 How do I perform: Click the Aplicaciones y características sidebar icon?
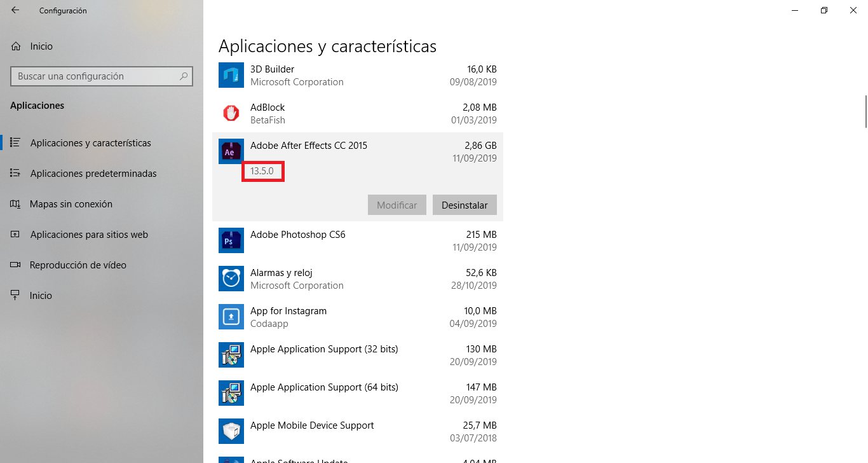16,142
